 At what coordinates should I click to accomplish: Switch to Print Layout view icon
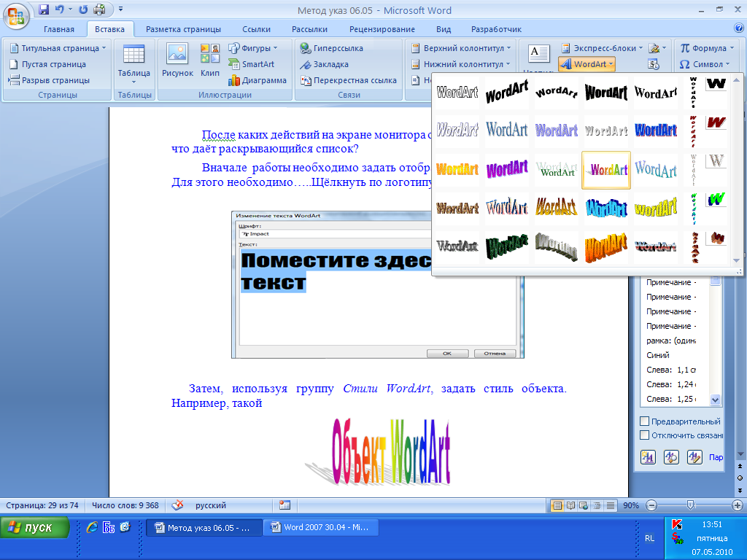point(557,505)
